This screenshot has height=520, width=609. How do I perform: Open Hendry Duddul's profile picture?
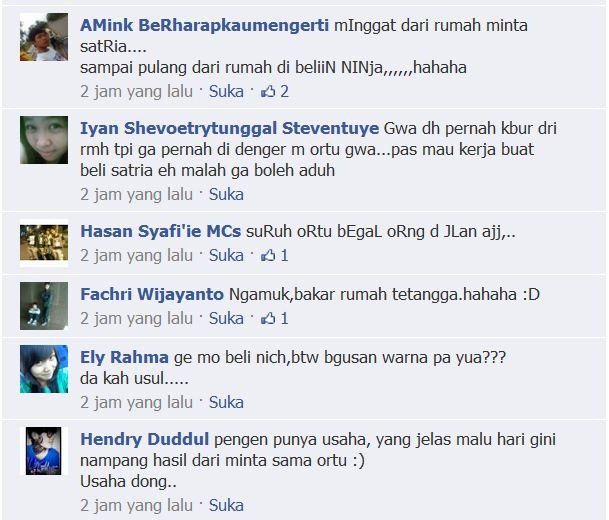[44, 451]
